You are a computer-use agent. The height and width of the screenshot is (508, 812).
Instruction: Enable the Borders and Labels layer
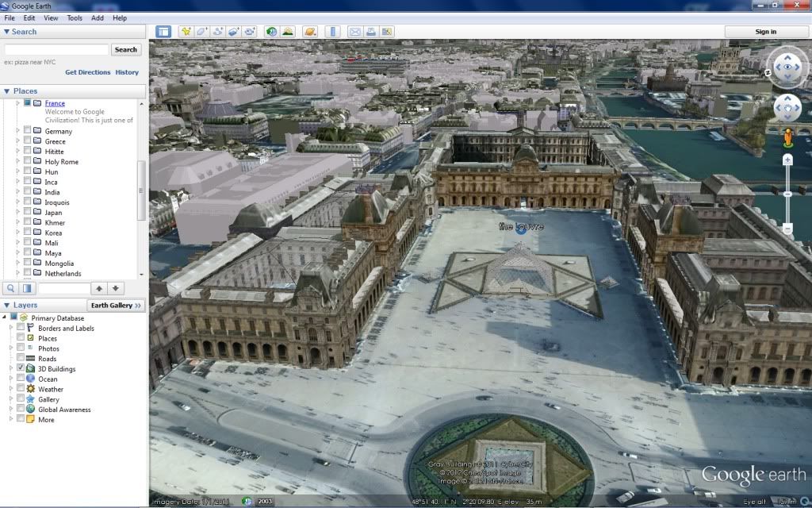click(x=21, y=328)
